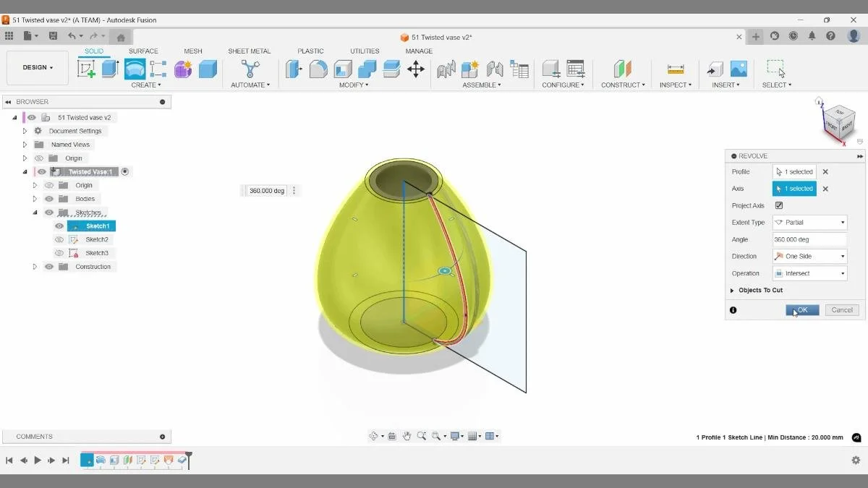Select the Split Body tool
The image size is (868, 488).
[391, 69]
